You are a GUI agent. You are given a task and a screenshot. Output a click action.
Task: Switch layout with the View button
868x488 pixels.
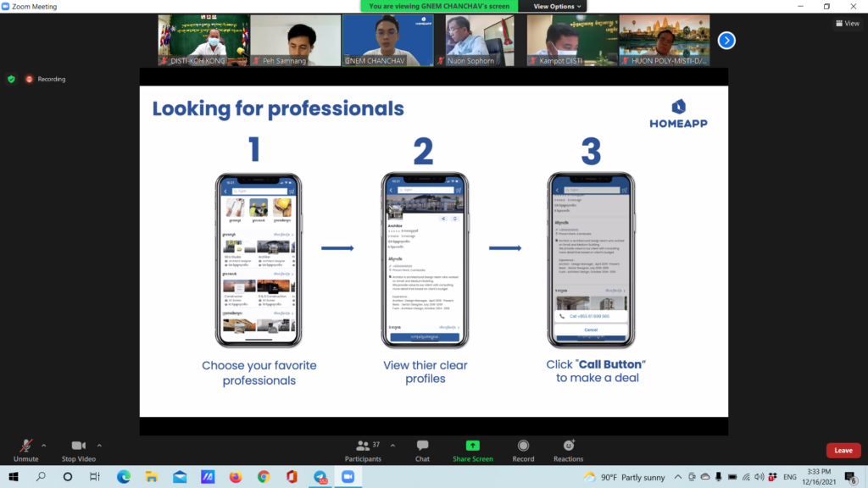coord(847,24)
